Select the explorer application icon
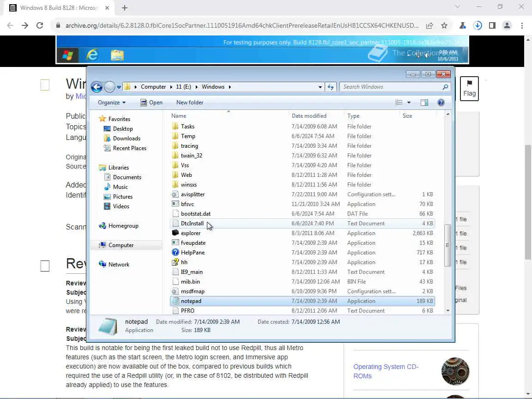This screenshot has width=532, height=399. point(175,233)
